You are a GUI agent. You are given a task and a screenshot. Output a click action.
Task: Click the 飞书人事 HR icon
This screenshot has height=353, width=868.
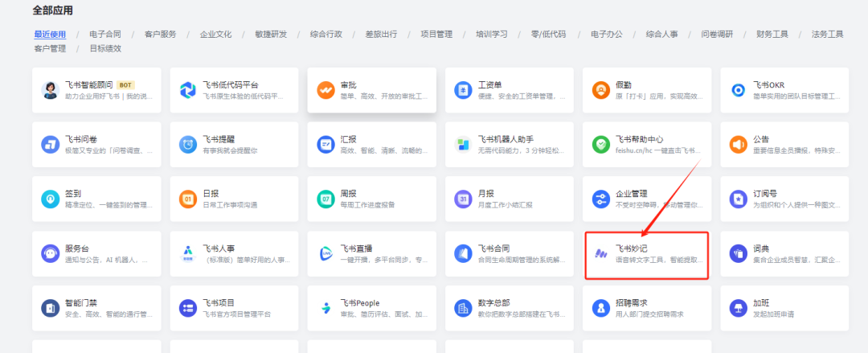tap(188, 253)
